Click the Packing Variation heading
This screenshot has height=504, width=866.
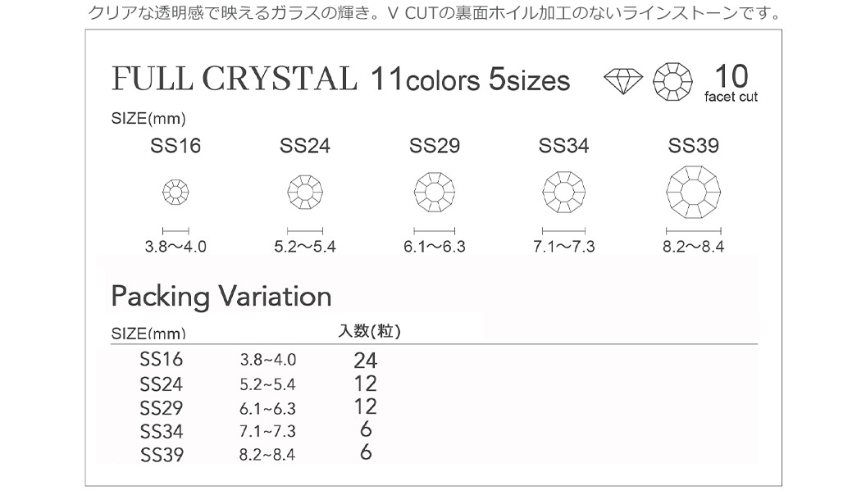(221, 297)
